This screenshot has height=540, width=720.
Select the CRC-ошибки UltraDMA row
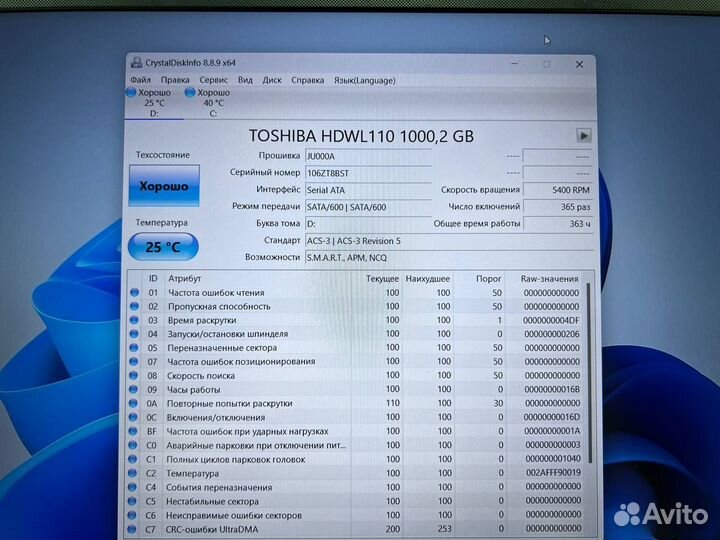[x=356, y=529]
